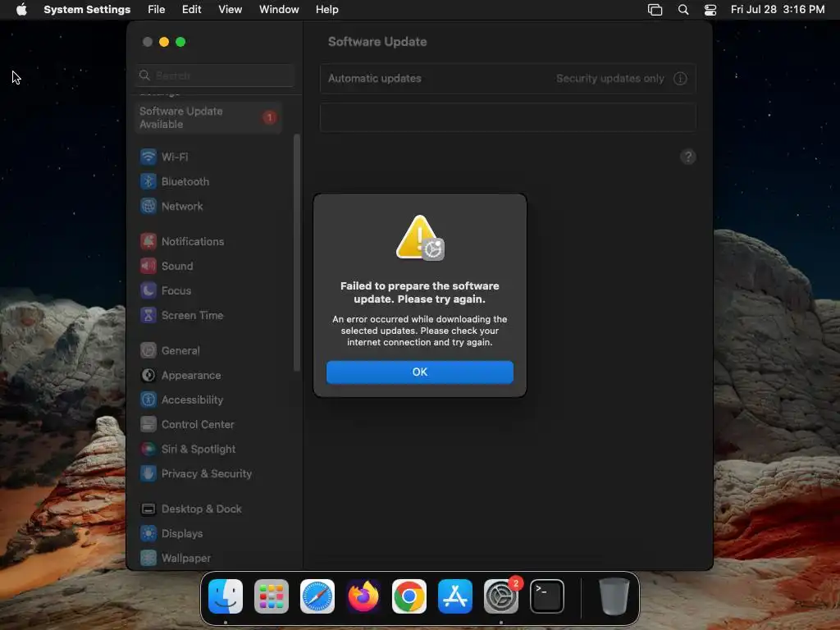Open System Settings icon in the Dock
The image size is (840, 630).
click(501, 596)
